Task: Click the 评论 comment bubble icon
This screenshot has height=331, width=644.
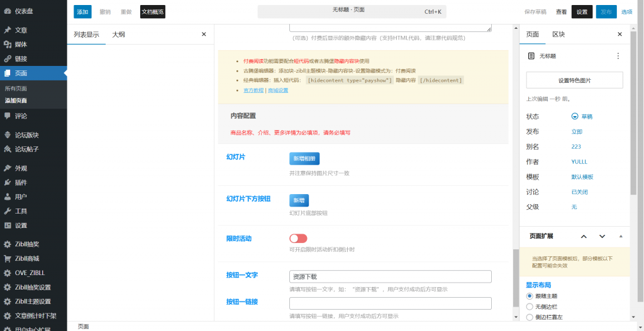Action: click(8, 116)
